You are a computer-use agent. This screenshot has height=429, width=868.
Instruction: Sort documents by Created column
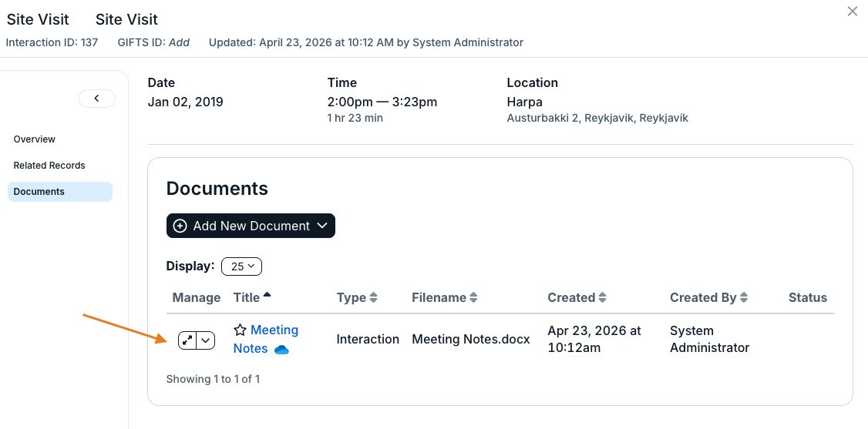pos(577,297)
